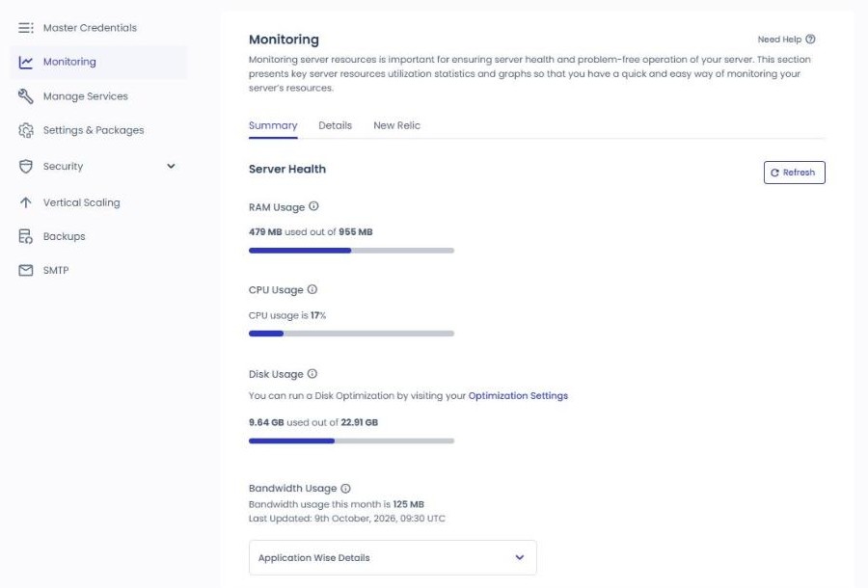The width and height of the screenshot is (868, 588).
Task: Click the Monitoring page heading
Action: coord(284,40)
